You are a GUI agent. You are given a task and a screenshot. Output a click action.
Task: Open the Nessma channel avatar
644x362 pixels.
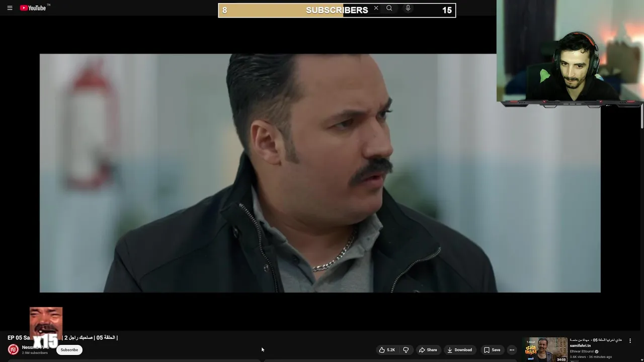point(13,349)
